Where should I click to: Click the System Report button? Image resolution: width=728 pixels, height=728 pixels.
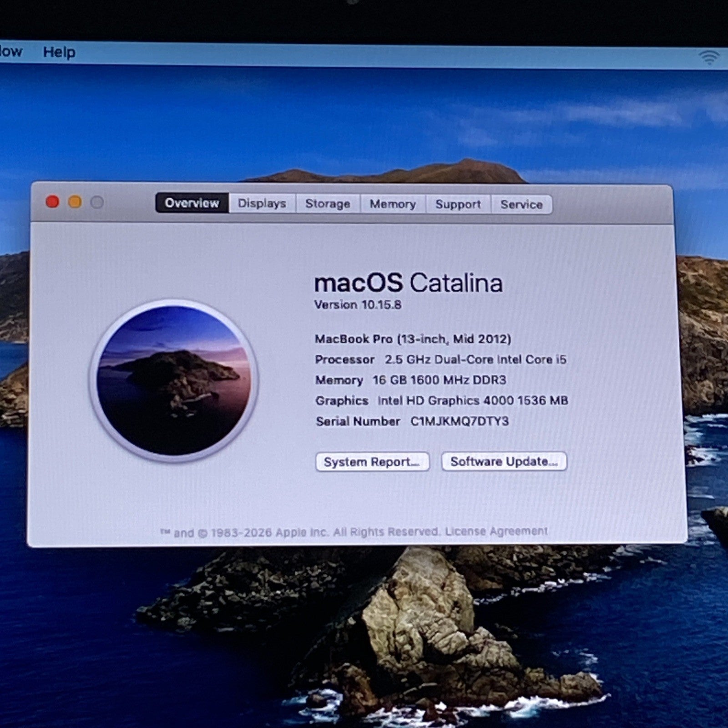click(x=373, y=462)
